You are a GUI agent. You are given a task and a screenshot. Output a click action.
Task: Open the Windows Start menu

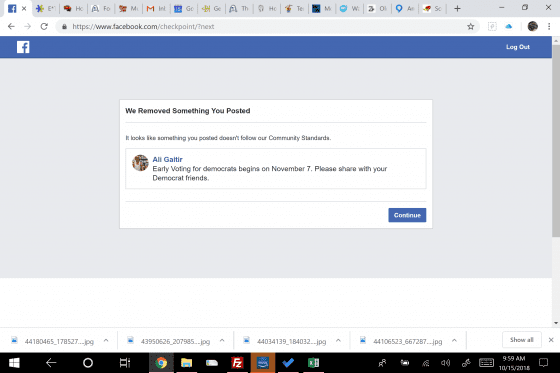point(14,363)
